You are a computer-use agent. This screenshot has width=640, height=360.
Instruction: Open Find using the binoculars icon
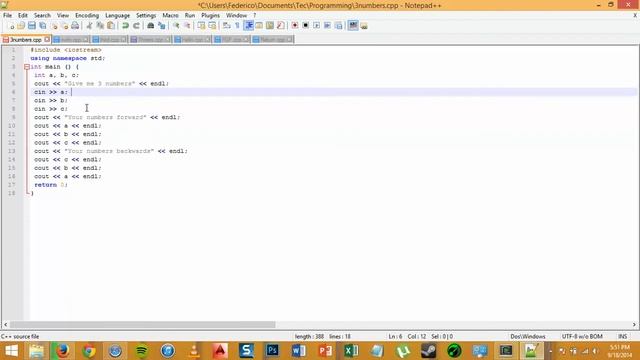tap(151, 26)
